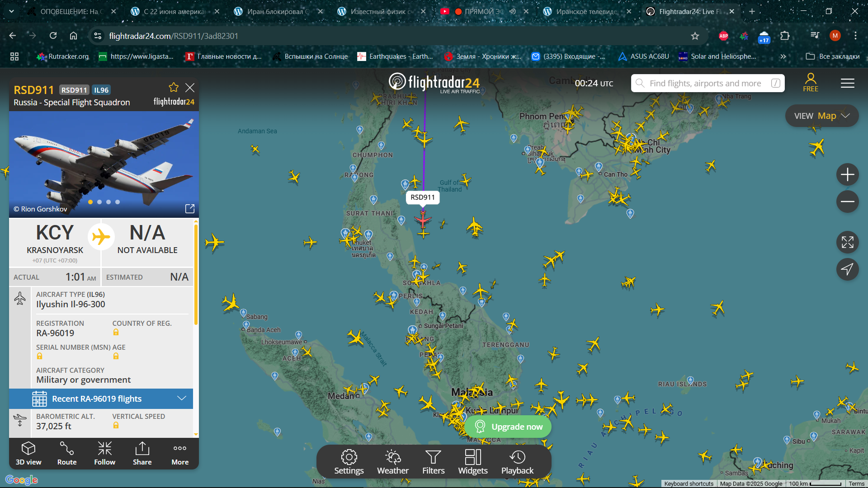
Task: Switch to the 'С 22 июня' tab
Action: click(x=174, y=11)
